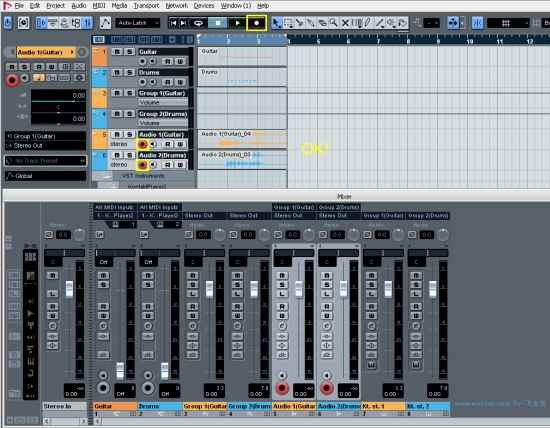
Task: Open output routing of Audio 1(Guitar) mixer channel
Action: (x=294, y=216)
